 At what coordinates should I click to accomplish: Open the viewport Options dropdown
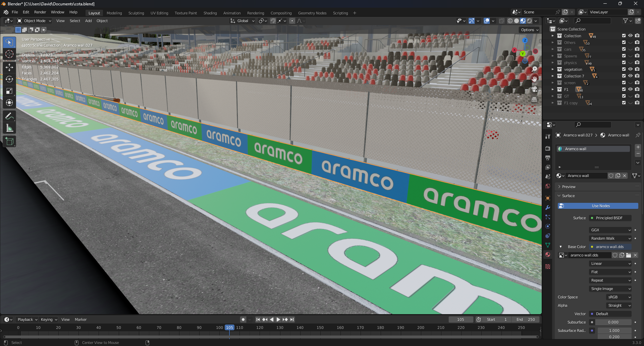[x=530, y=30]
